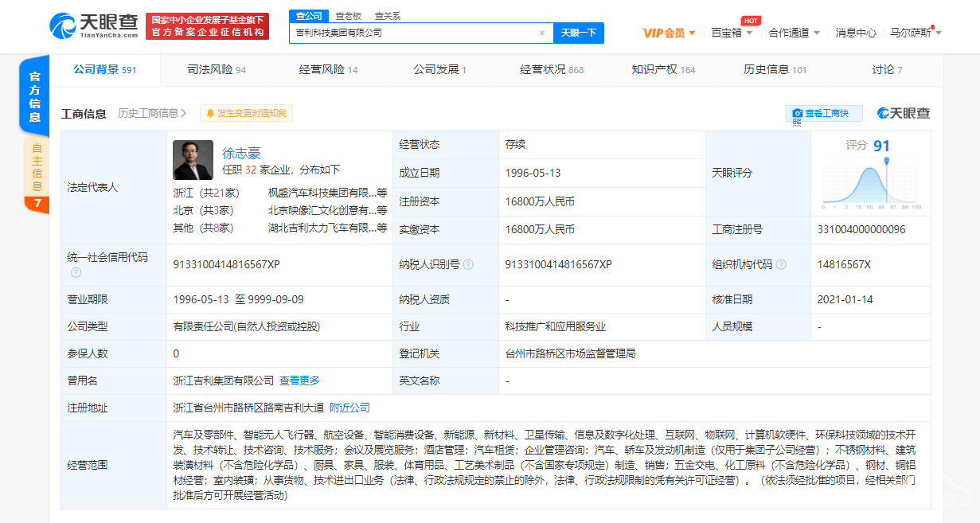The height and width of the screenshot is (523, 980).
Task: Click 其他（共8家） region entry
Action: [x=203, y=228]
